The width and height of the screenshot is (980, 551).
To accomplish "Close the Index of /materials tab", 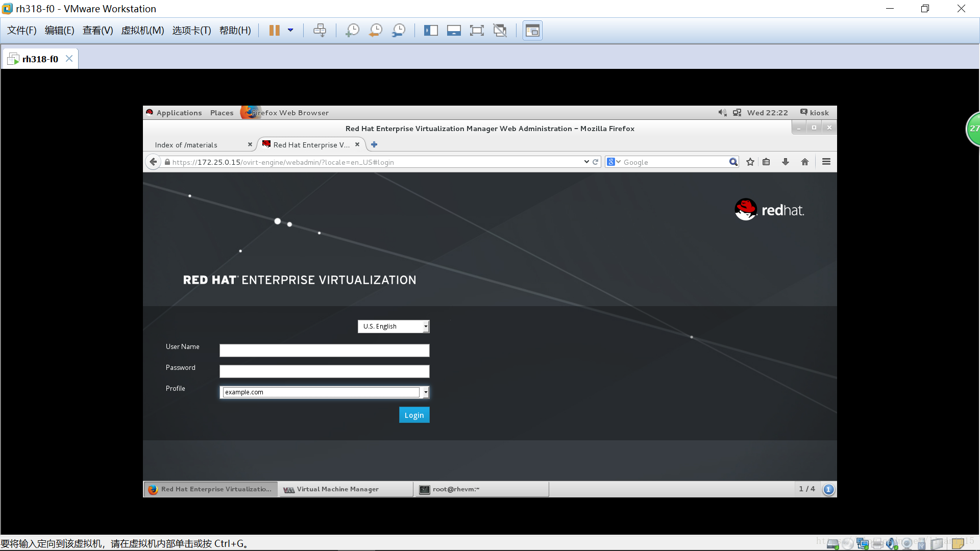I will [x=250, y=144].
